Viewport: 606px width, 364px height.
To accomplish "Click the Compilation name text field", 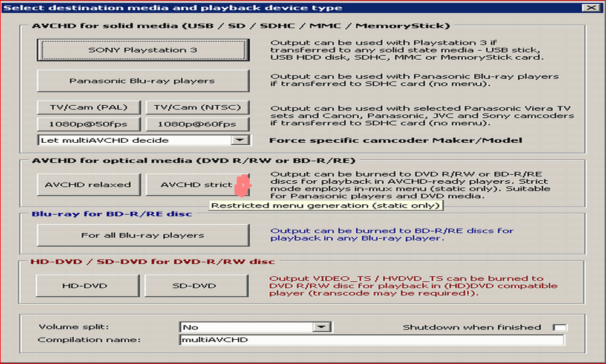I will pos(371,340).
